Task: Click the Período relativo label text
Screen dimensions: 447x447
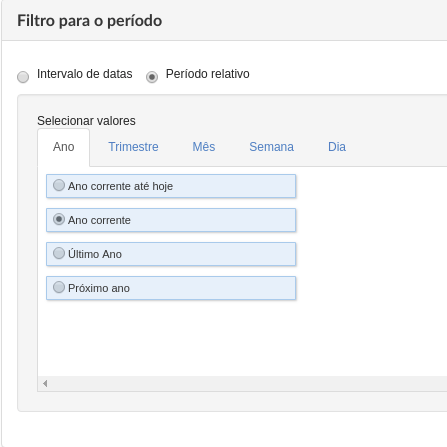Action: (x=208, y=74)
